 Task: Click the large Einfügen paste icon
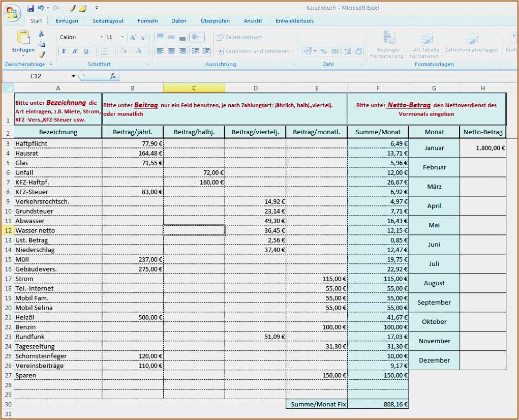pyautogui.click(x=23, y=38)
